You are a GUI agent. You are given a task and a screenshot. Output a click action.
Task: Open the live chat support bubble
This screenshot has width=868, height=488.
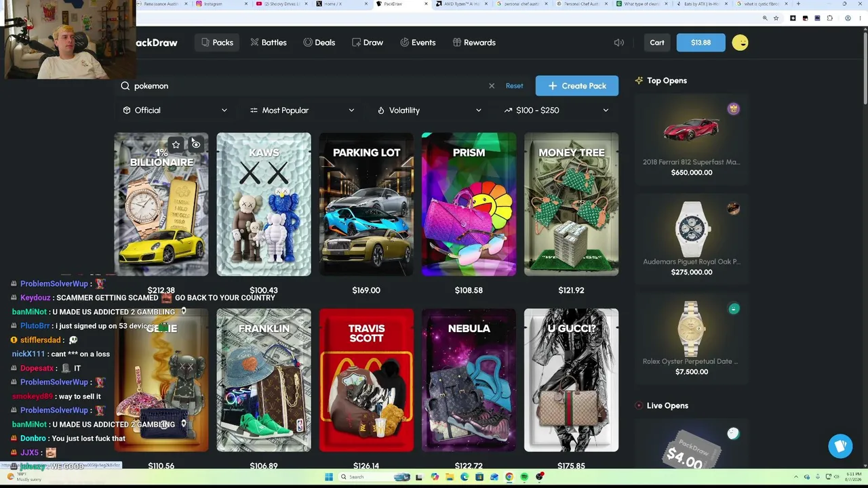coord(840,446)
